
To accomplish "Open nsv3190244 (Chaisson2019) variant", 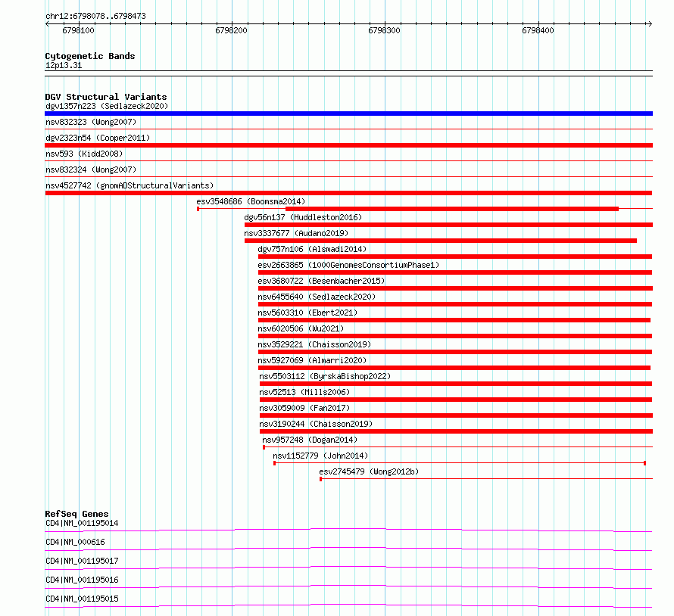I will (316, 424).
